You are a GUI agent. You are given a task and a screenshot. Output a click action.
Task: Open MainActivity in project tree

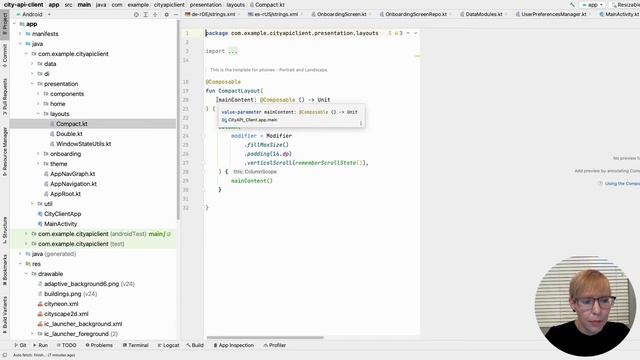point(60,224)
